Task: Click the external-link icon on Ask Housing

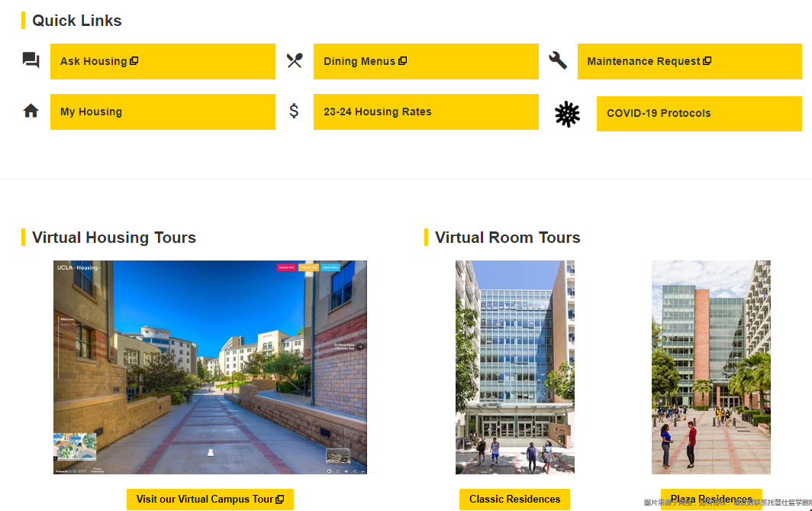Action: (134, 60)
